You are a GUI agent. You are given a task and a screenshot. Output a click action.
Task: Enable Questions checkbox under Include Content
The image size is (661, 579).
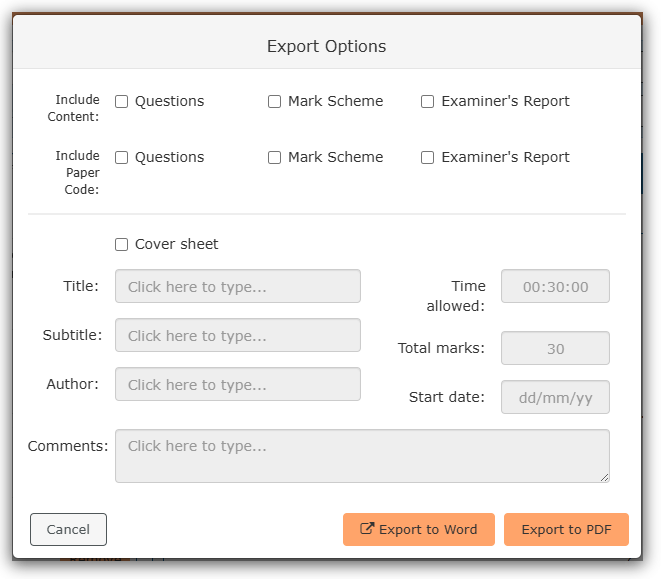122,101
